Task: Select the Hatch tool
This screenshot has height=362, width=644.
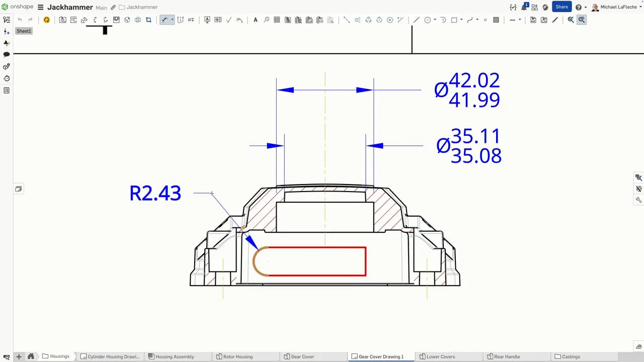Action: pyautogui.click(x=496, y=20)
